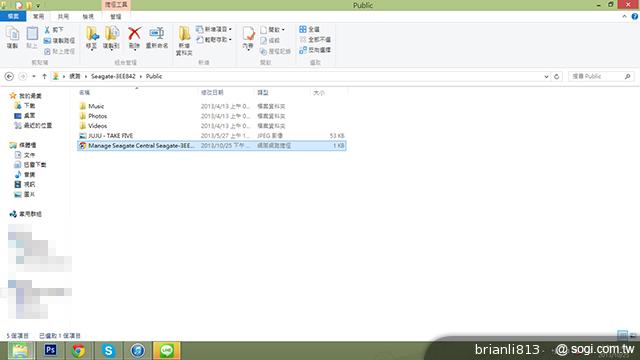Expand the New item dropdown
This screenshot has height=360, width=640.
(214, 29)
